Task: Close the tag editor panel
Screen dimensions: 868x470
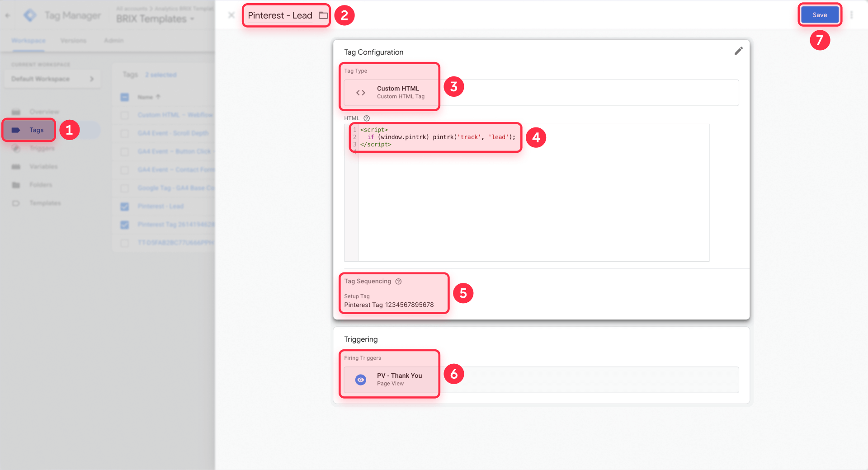Action: [x=231, y=15]
